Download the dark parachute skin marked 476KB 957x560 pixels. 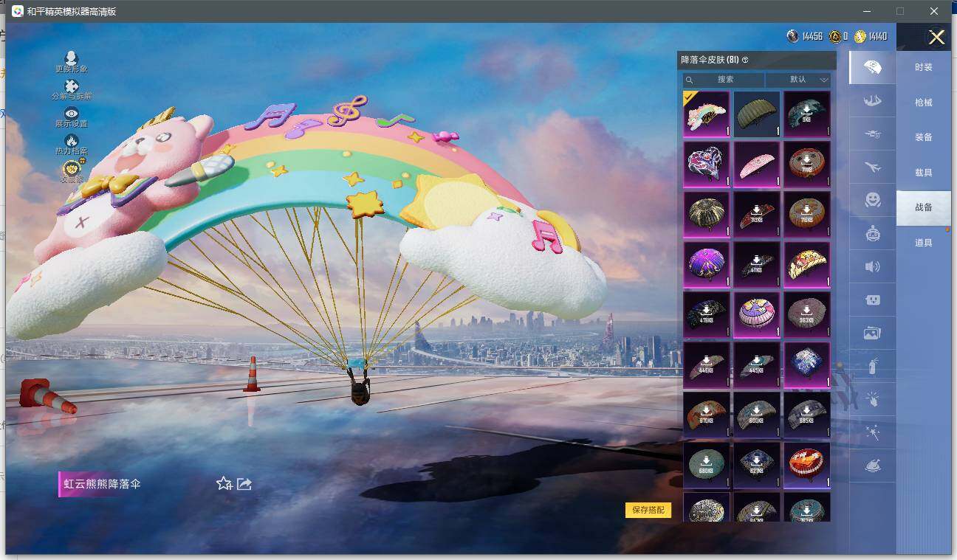(x=707, y=314)
